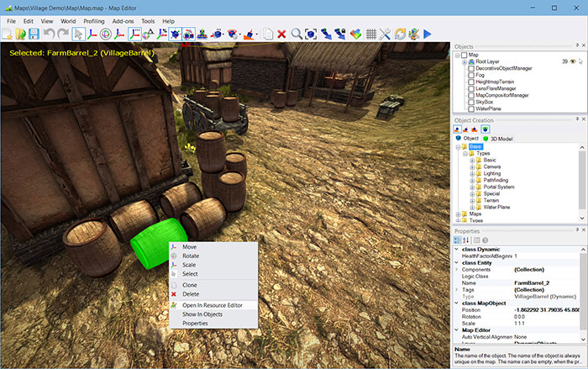Save the map with the floppy disk icon
Image resolution: width=588 pixels, height=369 pixels.
34,34
